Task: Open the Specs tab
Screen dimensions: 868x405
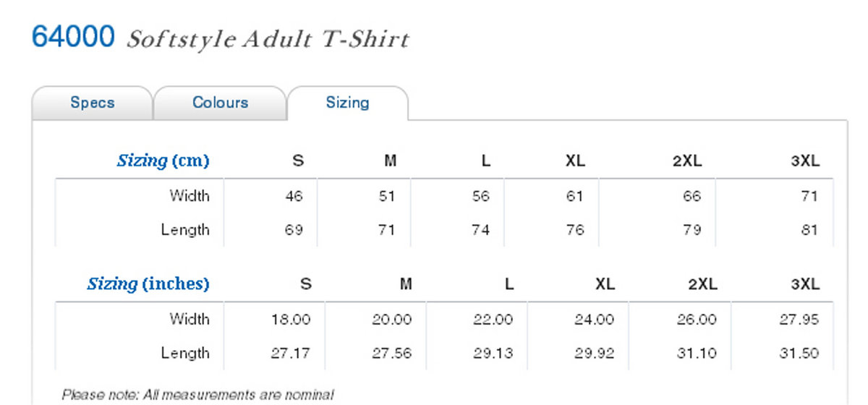Action: (x=93, y=103)
